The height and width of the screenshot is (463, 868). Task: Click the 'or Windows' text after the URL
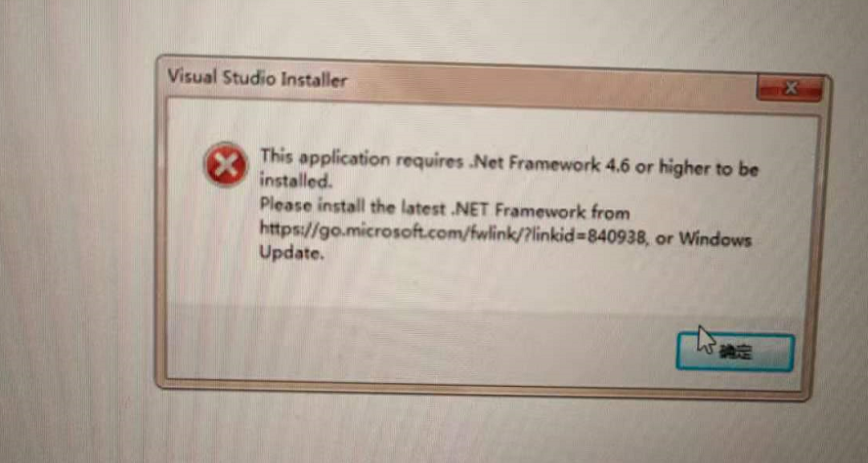[703, 239]
